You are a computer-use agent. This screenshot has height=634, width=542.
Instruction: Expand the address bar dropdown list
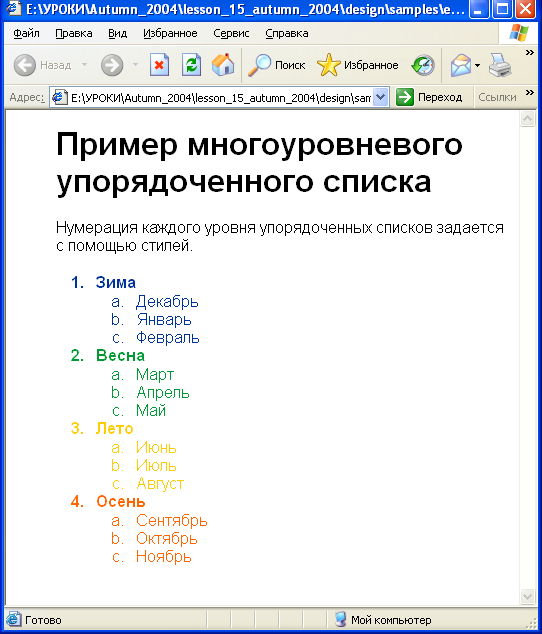[381, 97]
